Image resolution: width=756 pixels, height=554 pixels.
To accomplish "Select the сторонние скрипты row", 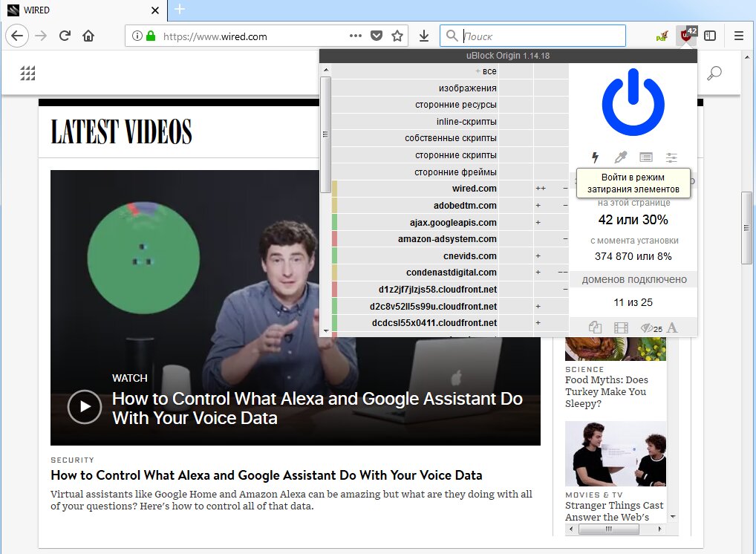I will coord(414,154).
